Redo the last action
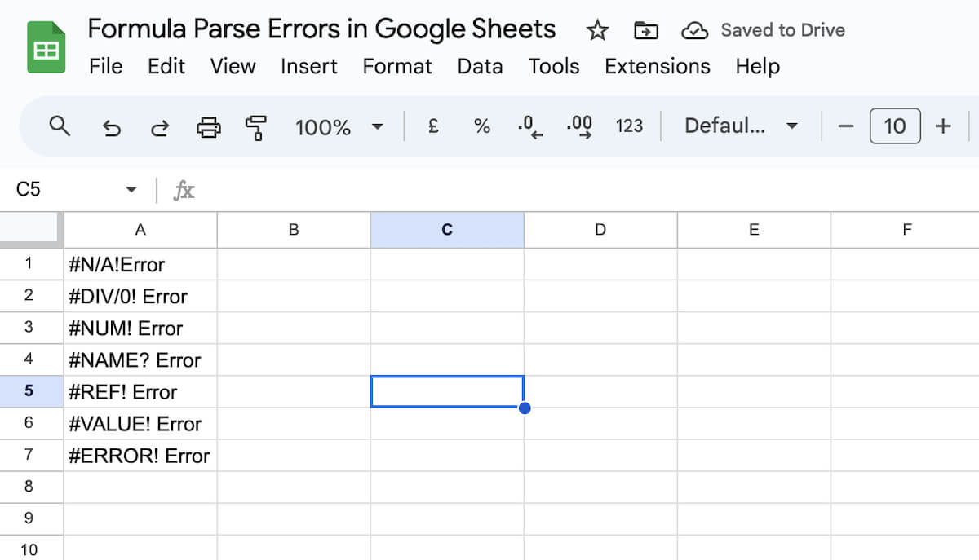The height and width of the screenshot is (560, 979). click(160, 126)
